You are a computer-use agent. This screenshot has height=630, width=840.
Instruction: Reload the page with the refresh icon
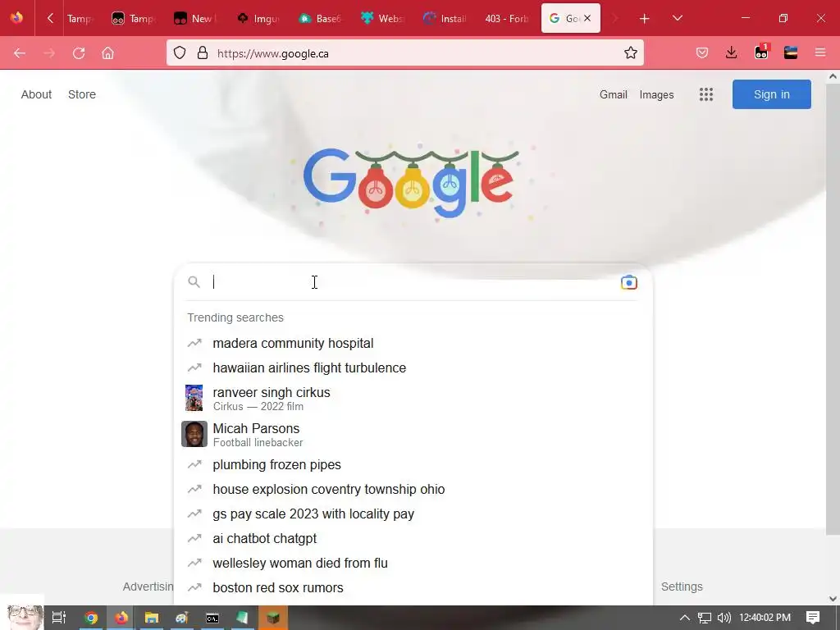[x=79, y=53]
